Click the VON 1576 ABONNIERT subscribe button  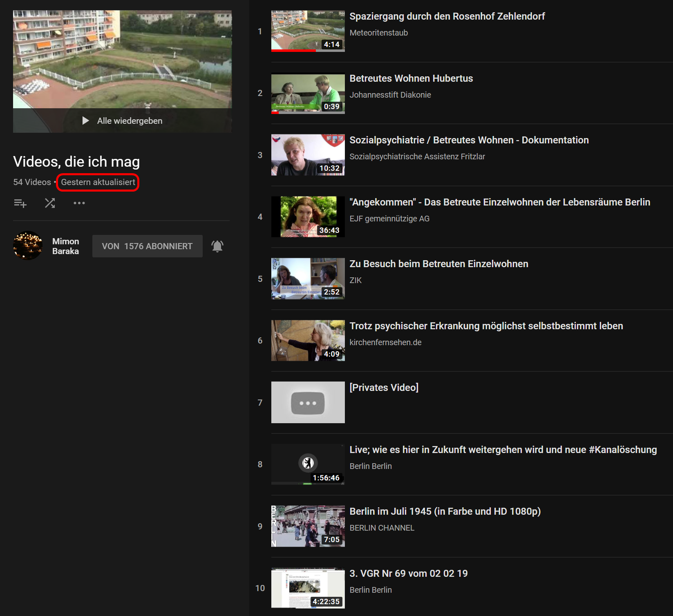pos(148,246)
